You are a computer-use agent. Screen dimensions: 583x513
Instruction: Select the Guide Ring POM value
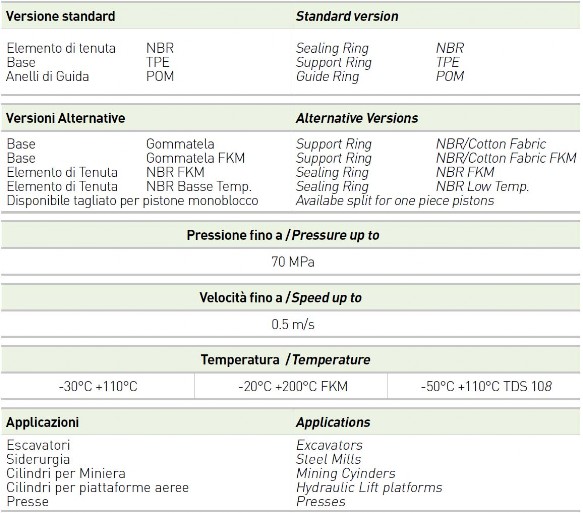[x=450, y=76]
